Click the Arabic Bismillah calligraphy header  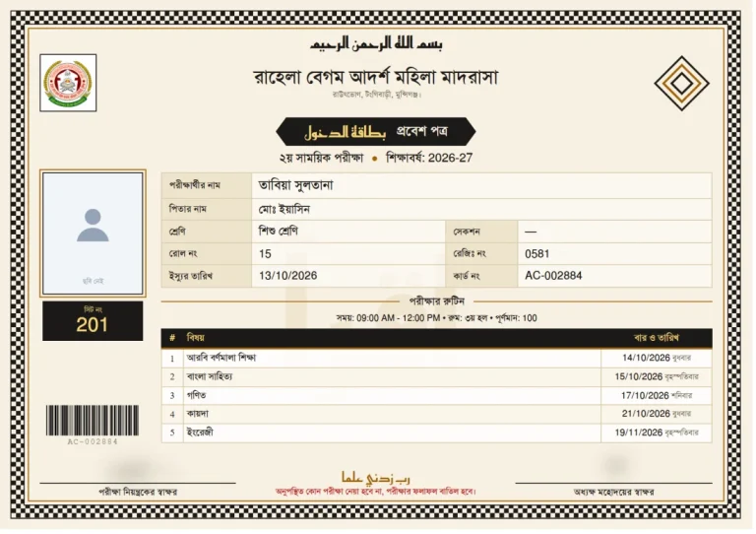coord(376,44)
